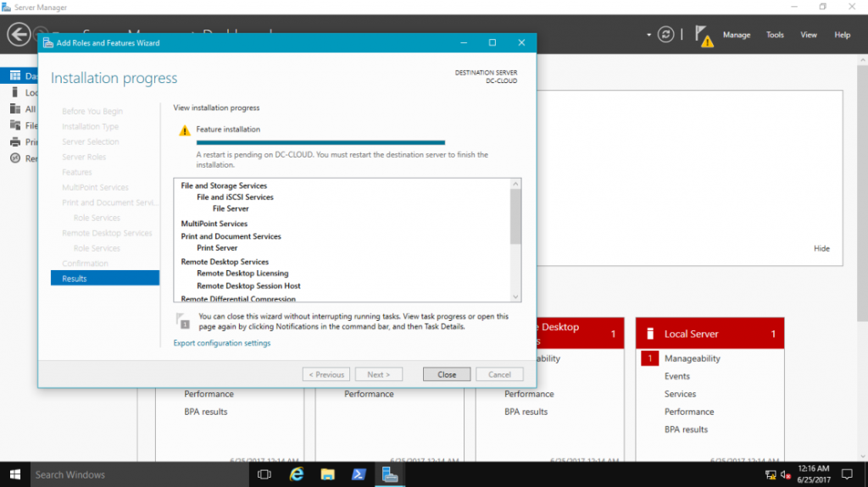Image resolution: width=868 pixels, height=487 pixels.
Task: Select Remote Desktop Session Host entry
Action: [248, 286]
